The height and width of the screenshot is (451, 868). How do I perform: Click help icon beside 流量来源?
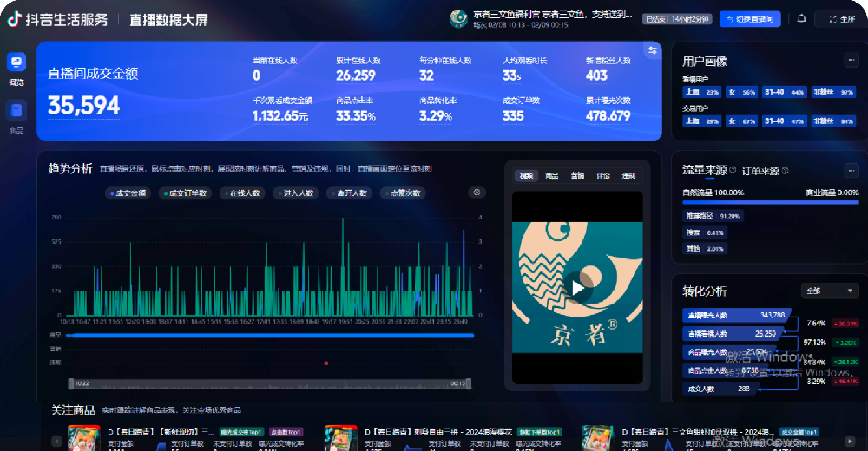(733, 170)
